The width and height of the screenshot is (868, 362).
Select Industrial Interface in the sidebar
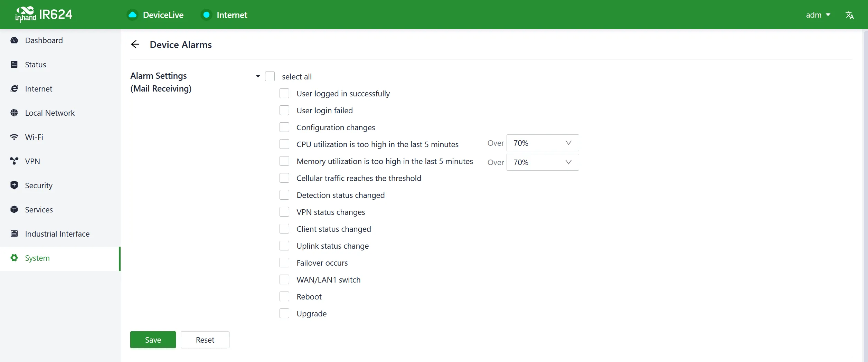click(x=60, y=234)
